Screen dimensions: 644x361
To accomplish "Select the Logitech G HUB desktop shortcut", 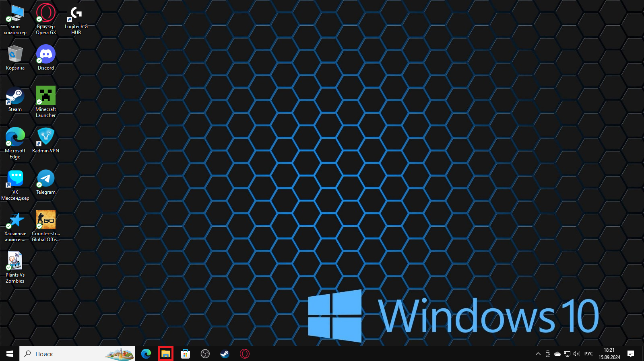I will [x=76, y=19].
